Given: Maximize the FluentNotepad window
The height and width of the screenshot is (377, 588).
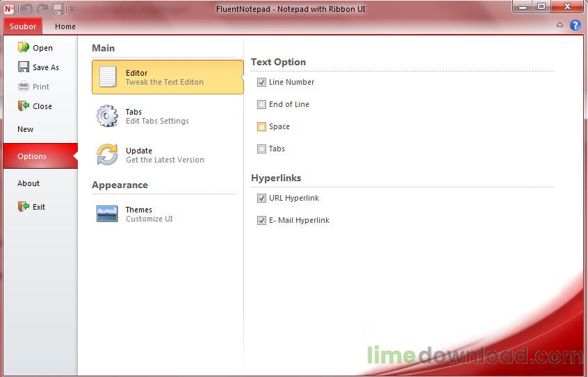Looking at the screenshot, I should point(541,7).
